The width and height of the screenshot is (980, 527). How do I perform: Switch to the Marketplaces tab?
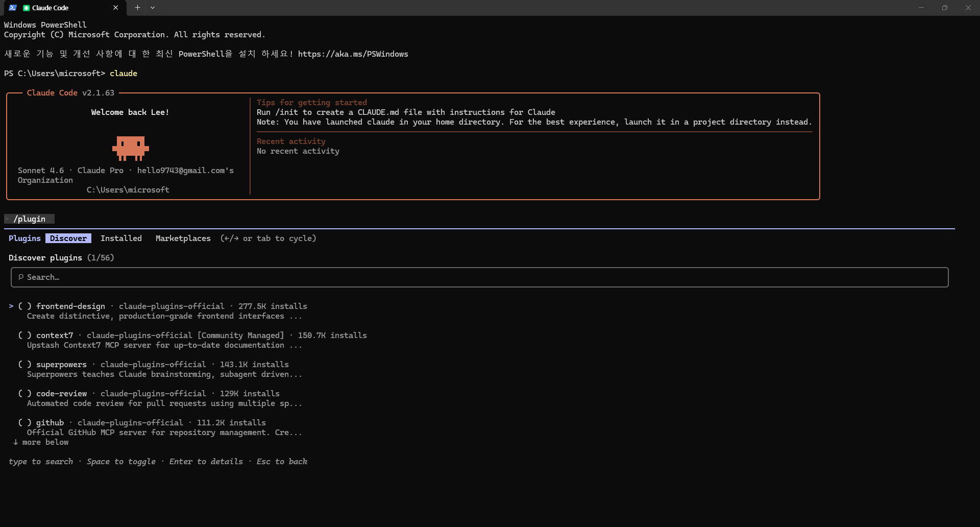[x=183, y=238]
